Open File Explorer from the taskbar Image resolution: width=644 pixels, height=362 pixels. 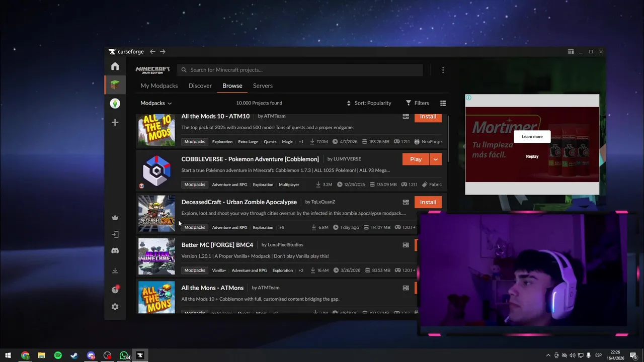pos(41,355)
